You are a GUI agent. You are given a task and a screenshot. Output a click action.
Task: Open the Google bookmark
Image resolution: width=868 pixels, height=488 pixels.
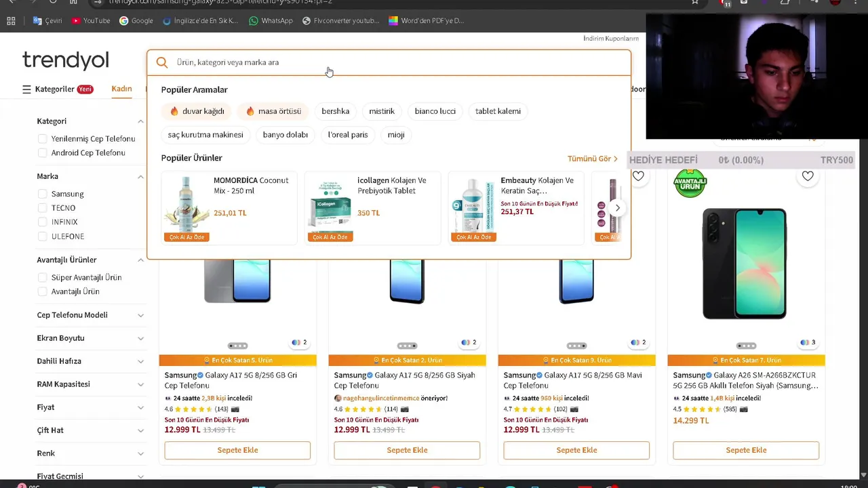click(x=136, y=21)
